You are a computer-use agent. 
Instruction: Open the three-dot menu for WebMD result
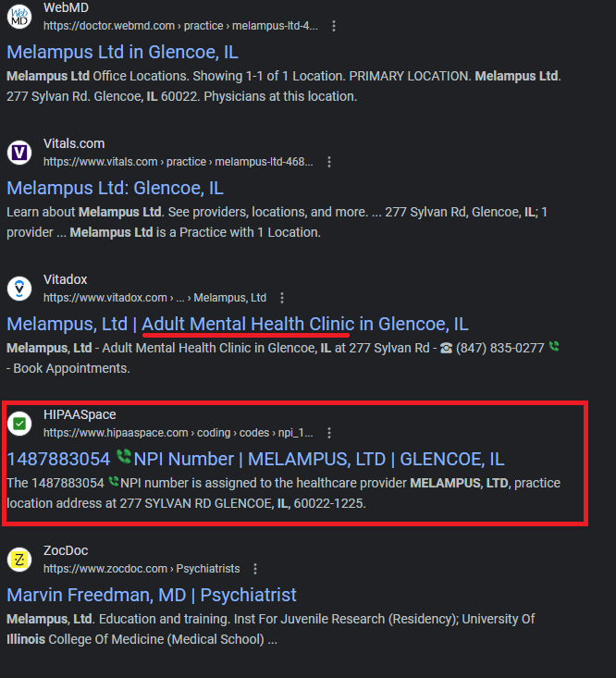[x=334, y=26]
